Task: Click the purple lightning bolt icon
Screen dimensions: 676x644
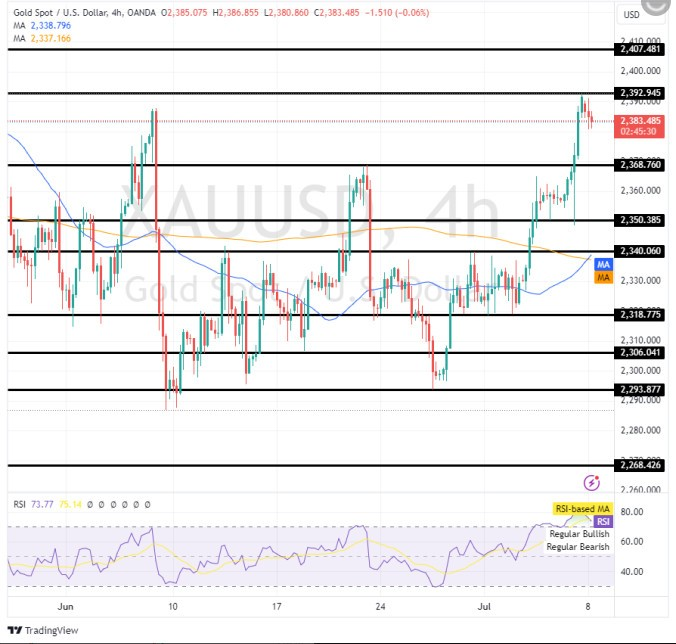Action: coord(591,482)
